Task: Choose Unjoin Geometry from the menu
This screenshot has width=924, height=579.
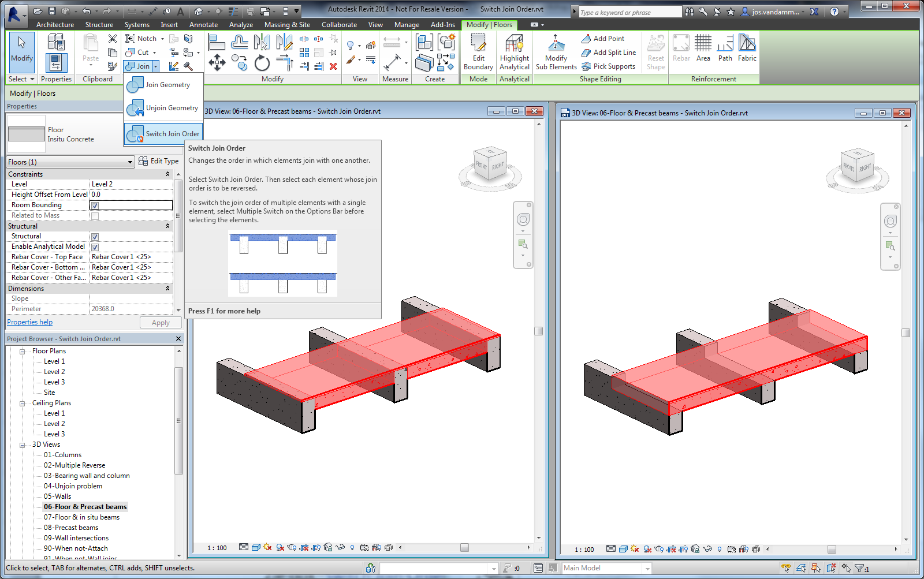Action: [x=163, y=108]
